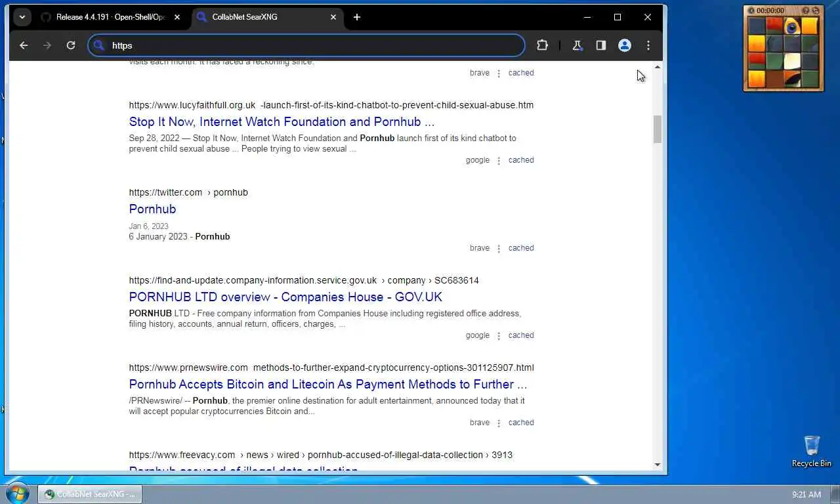Open the three-dot menu for the prnewswire.com result
Viewport: 840px width, 504px height.
pos(499,423)
